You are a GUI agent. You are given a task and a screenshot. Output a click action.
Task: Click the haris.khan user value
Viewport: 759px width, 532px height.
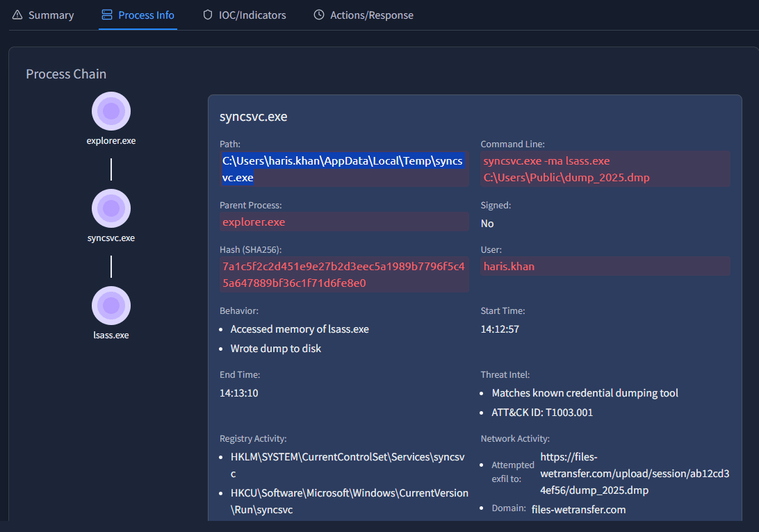(509, 267)
